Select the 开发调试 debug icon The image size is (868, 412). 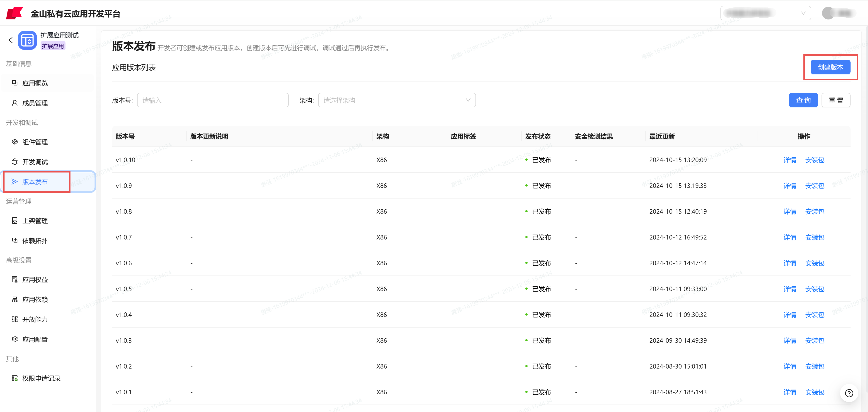point(15,162)
